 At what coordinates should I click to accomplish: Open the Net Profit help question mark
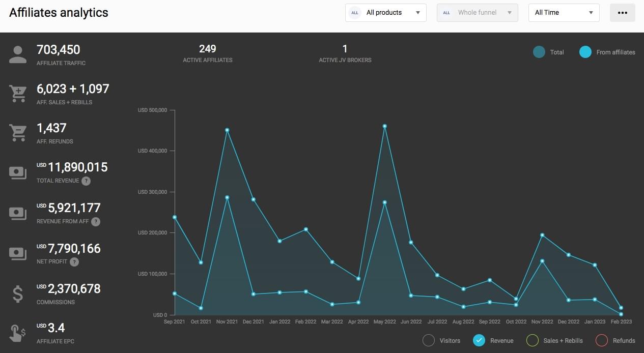(74, 262)
